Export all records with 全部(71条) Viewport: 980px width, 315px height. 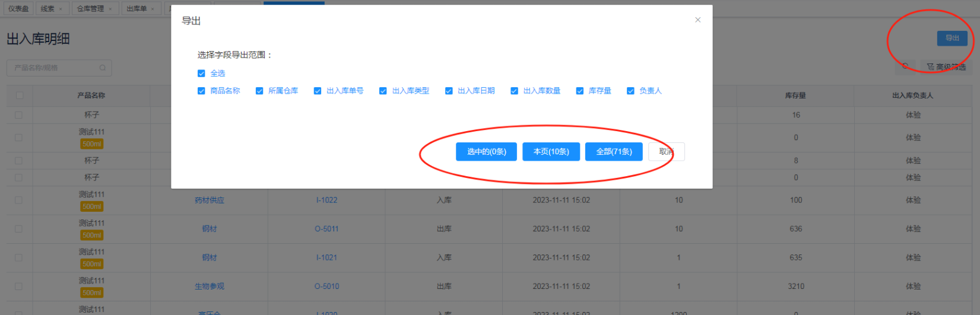(x=614, y=152)
